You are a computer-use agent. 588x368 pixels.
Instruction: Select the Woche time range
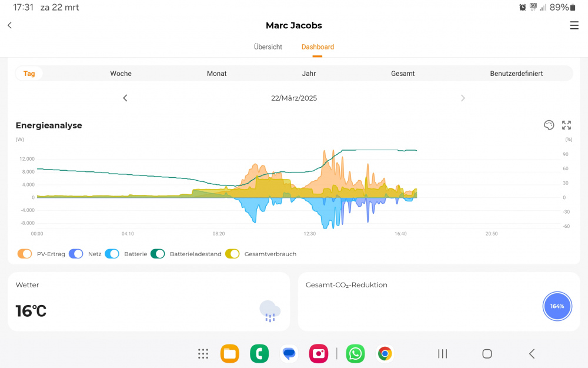pos(121,74)
